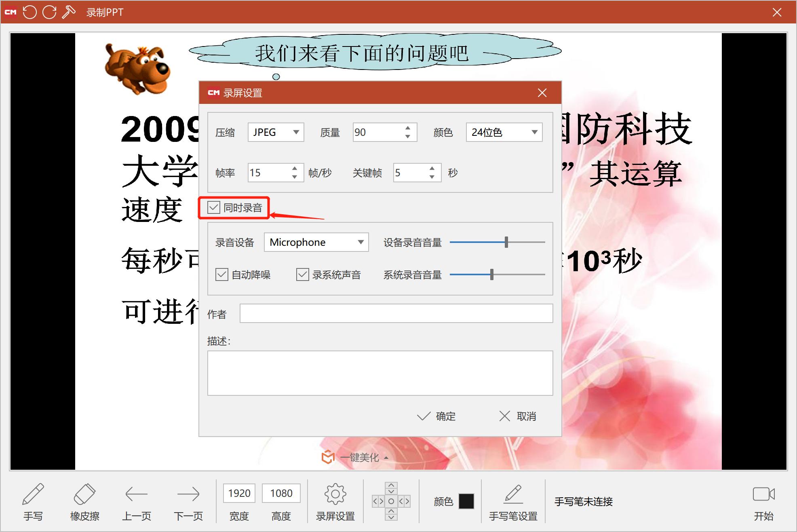Select the 橡皮擦 eraser tool
Viewport: 797px width, 532px height.
pyautogui.click(x=84, y=501)
